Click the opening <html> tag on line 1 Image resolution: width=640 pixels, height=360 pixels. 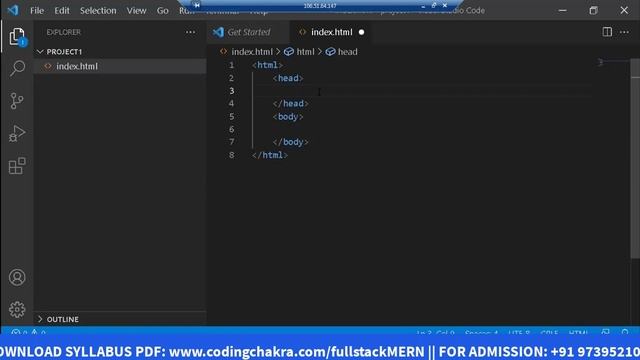(x=267, y=65)
